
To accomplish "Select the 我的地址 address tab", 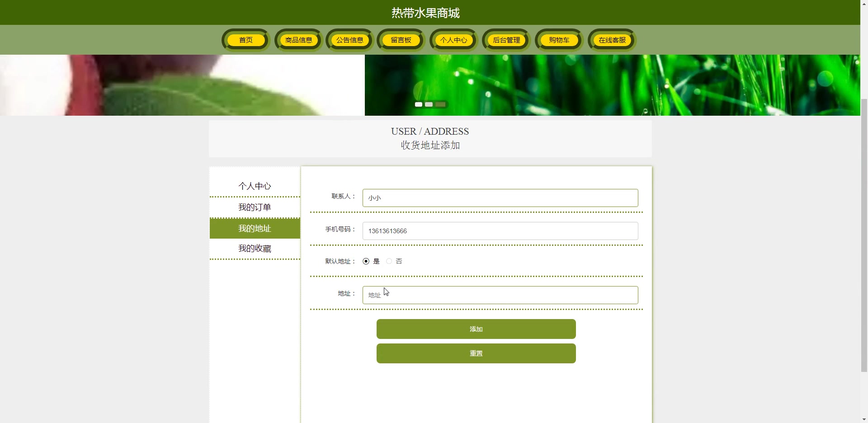I will click(x=255, y=228).
